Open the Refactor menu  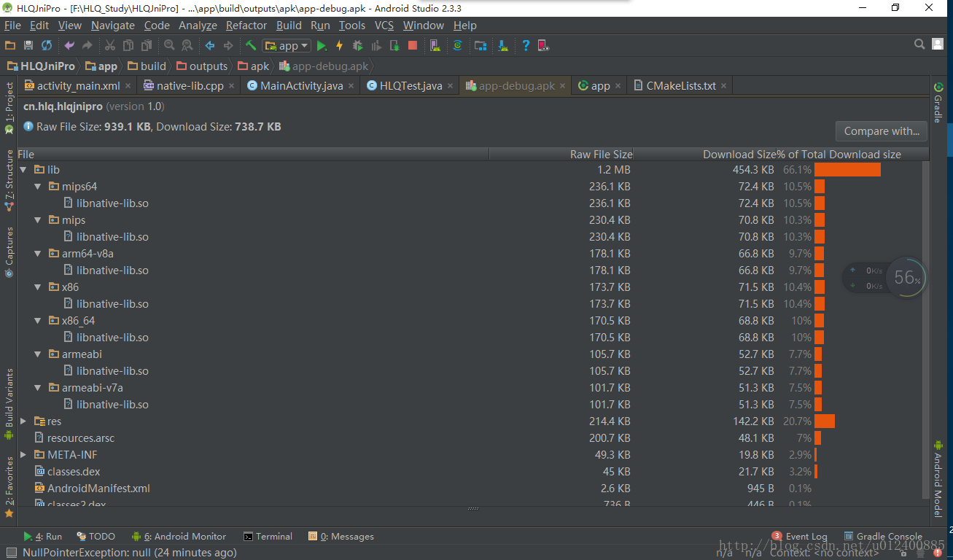click(246, 25)
